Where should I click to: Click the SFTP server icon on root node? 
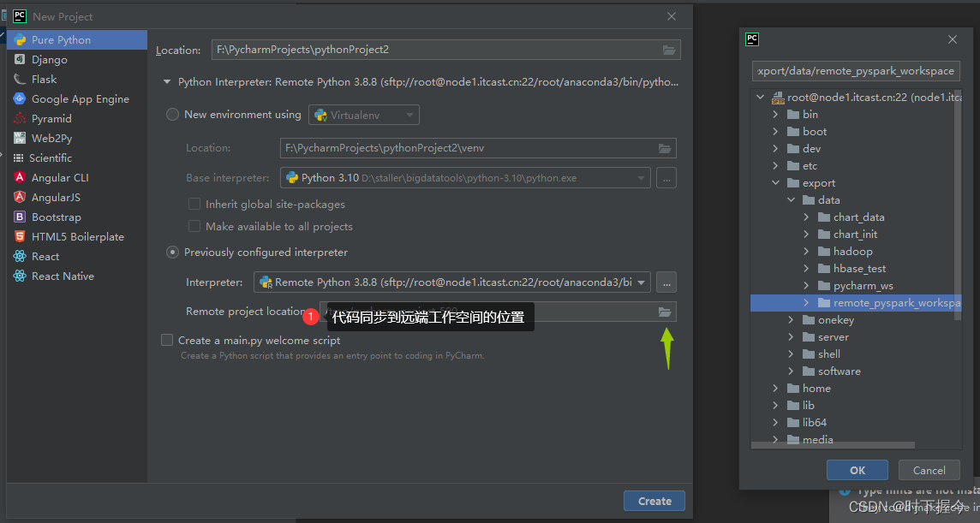click(x=778, y=98)
